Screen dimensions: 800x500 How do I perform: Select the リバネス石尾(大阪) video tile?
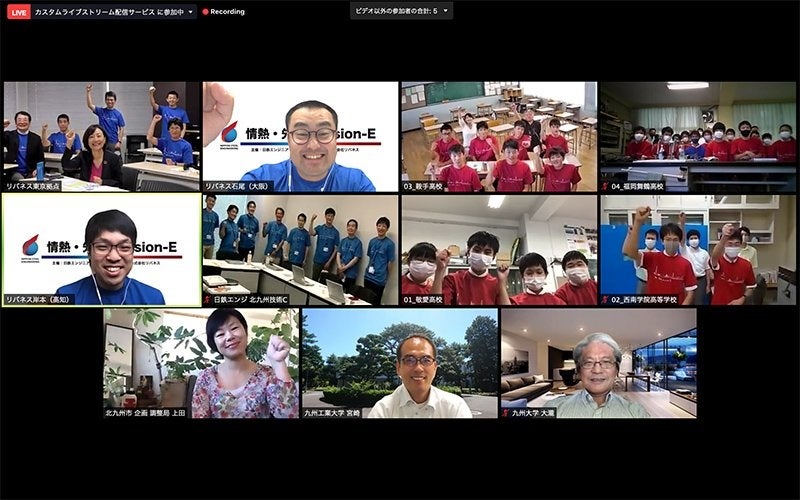coord(301,137)
